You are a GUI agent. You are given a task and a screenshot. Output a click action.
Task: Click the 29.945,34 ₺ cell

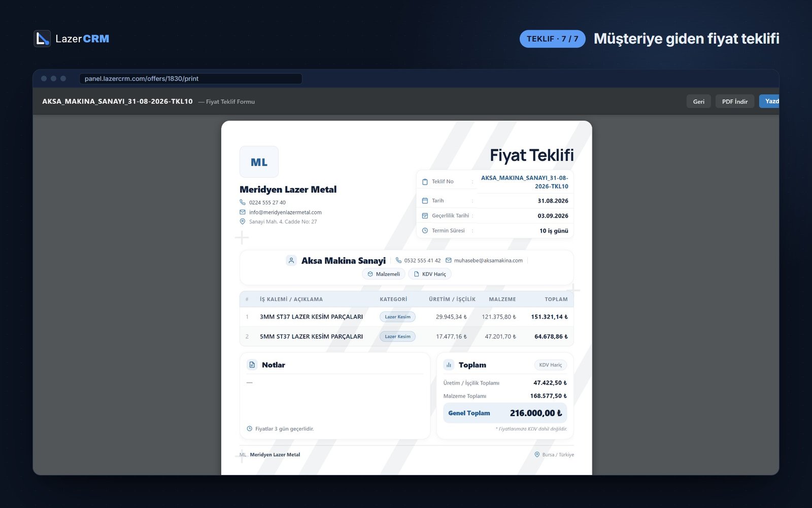(451, 316)
